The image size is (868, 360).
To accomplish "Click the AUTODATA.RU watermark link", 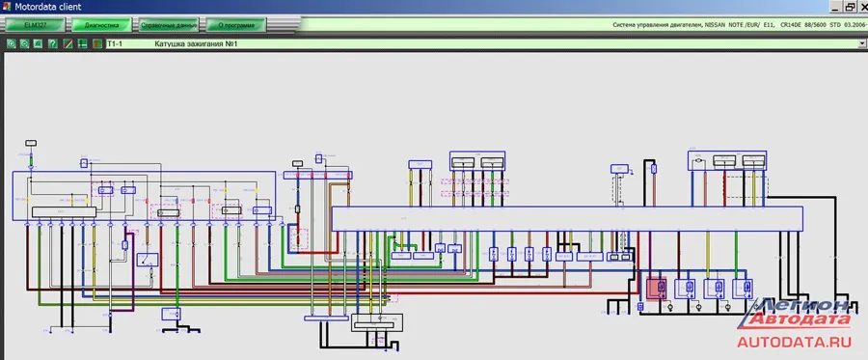I will point(795,342).
